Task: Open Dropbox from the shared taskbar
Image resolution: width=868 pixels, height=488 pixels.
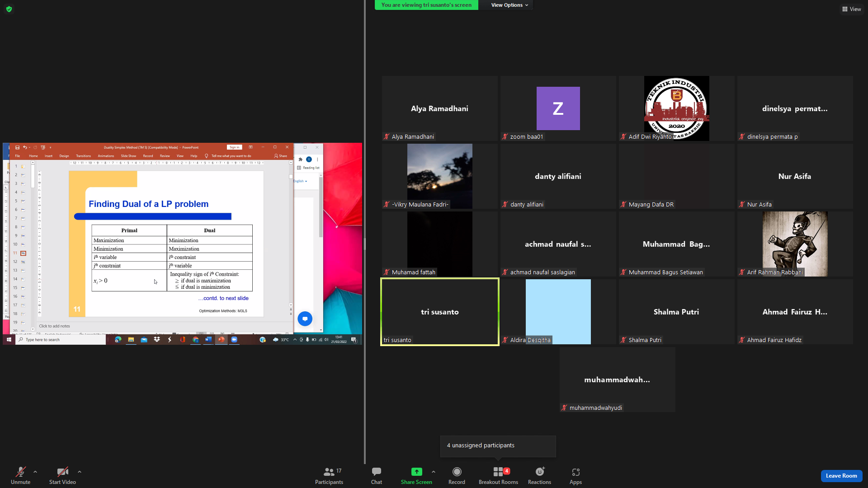Action: pos(157,339)
